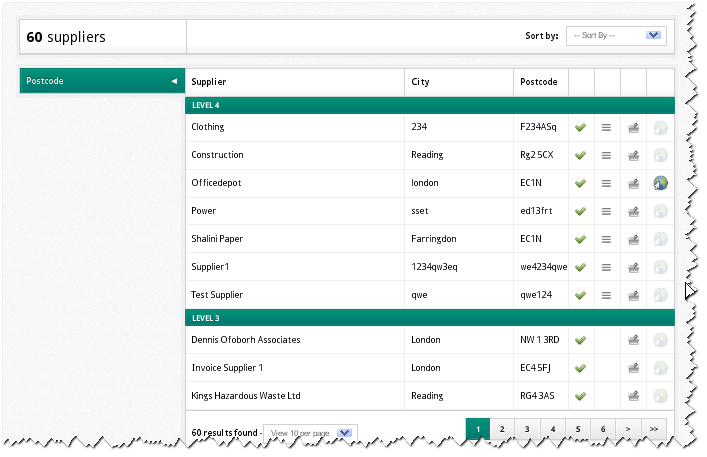Screen dimensions: 707x457
Task: Click list lines icon for Power supplier
Action: tap(606, 211)
